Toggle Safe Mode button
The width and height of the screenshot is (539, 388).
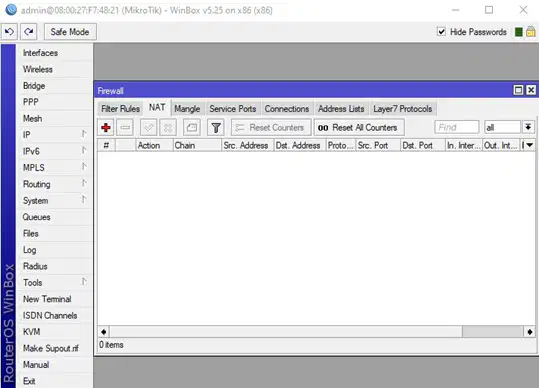point(70,32)
